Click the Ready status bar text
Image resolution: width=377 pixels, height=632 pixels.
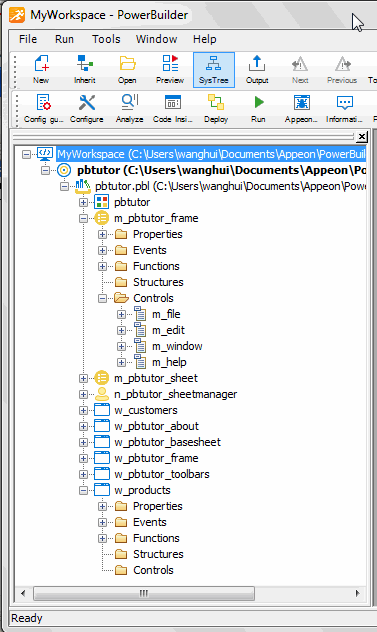click(x=27, y=618)
